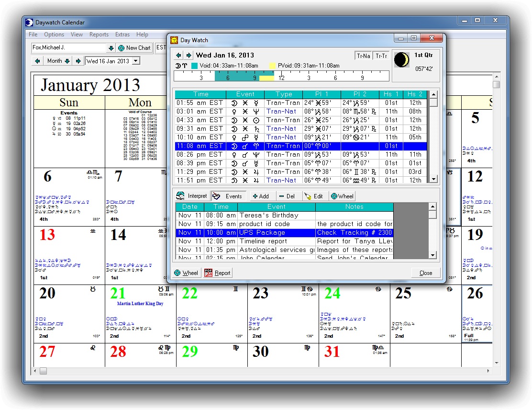Image resolution: width=532 pixels, height=410 pixels.
Task: Toggle the Tr-Na transit filter
Action: click(x=364, y=56)
